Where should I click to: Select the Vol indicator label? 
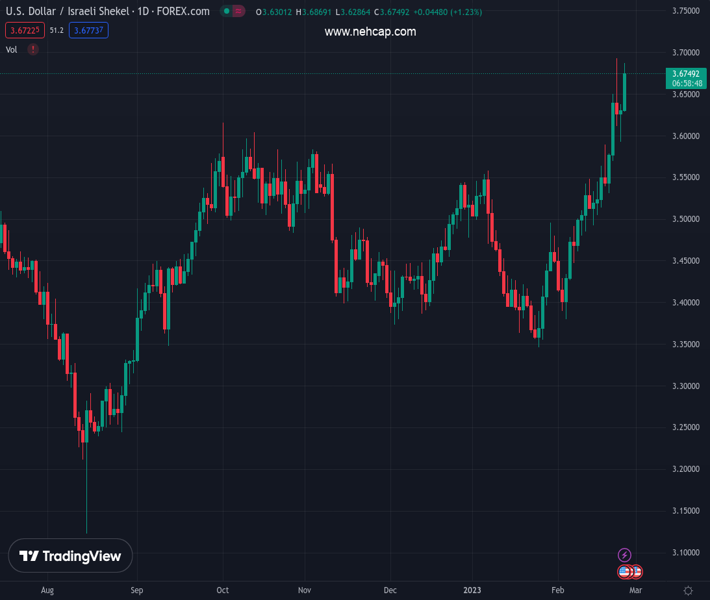(x=12, y=49)
